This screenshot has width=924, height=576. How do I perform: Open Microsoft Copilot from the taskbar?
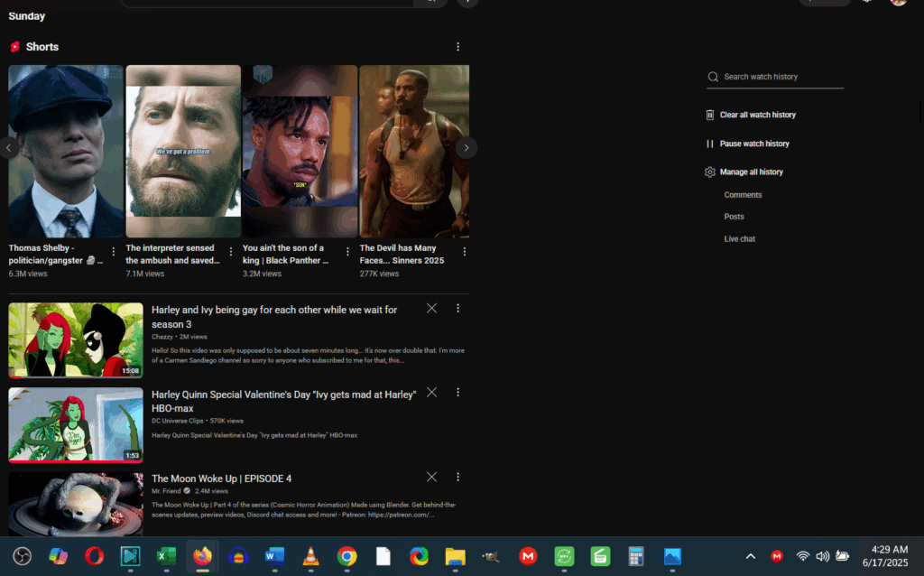(59, 556)
